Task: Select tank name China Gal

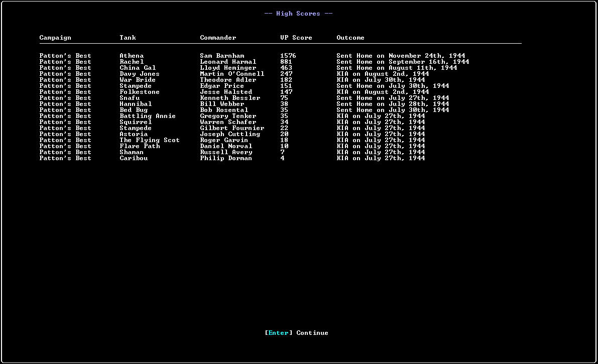Action: point(138,68)
